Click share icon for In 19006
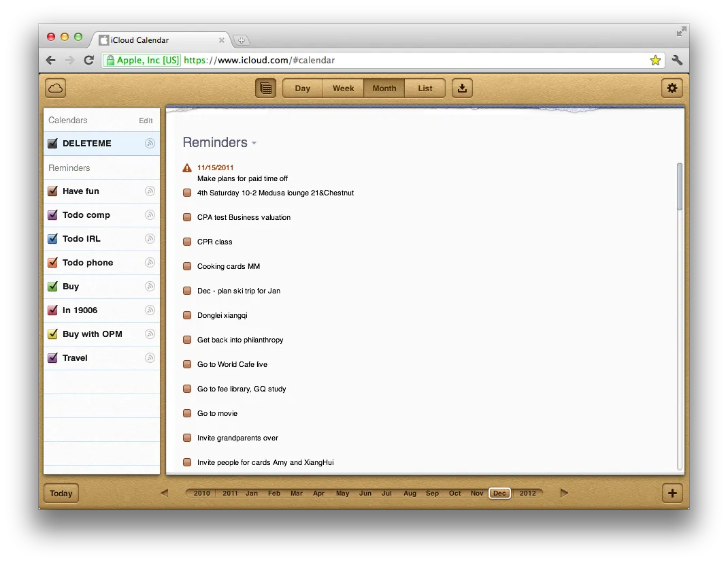The width and height of the screenshot is (728, 563). coord(150,310)
